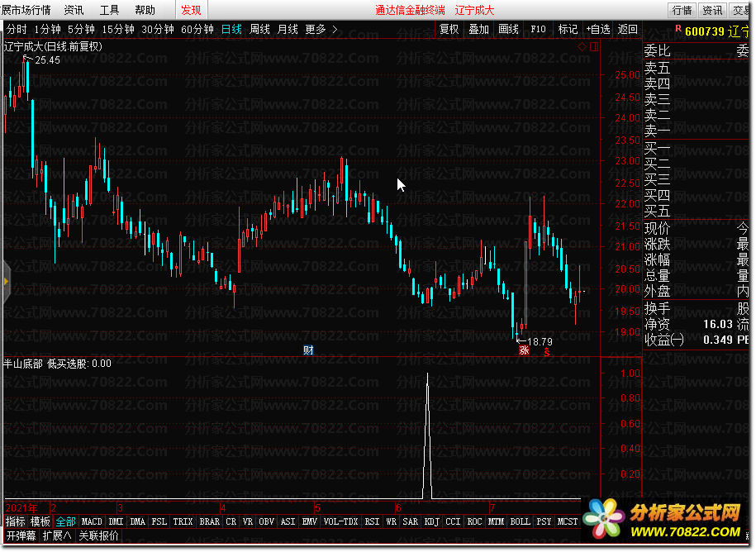Add stock with +自选 button
Screen dimensions: 756x552
pyautogui.click(x=598, y=30)
